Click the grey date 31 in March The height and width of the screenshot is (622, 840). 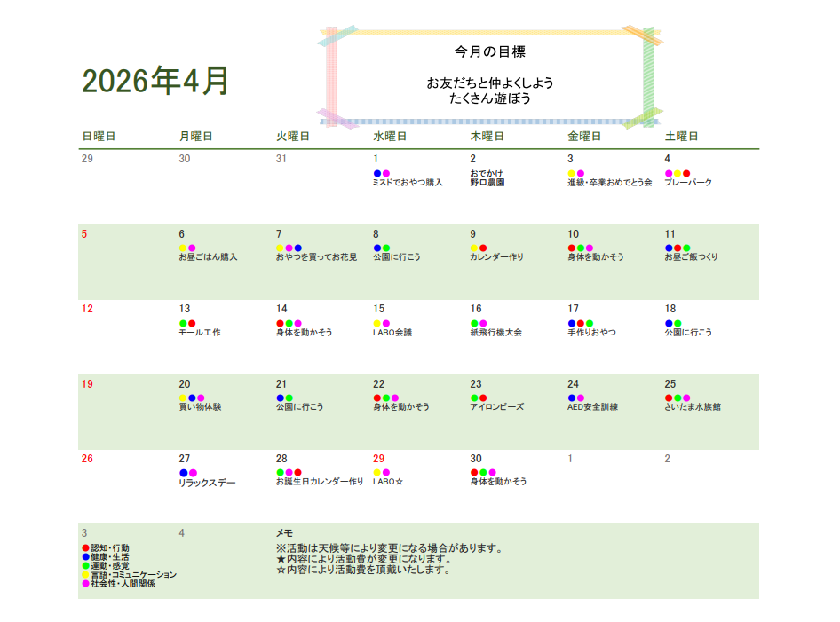(x=281, y=159)
